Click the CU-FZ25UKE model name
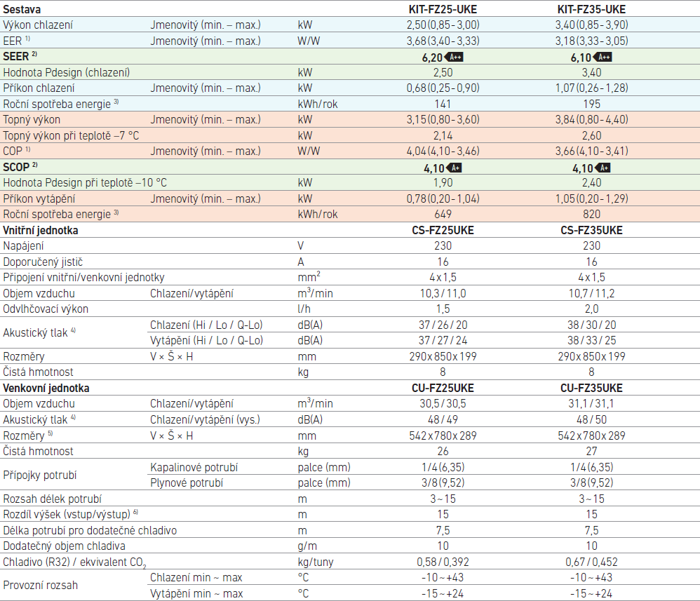Screen dimensions: 700x601 click(x=443, y=388)
